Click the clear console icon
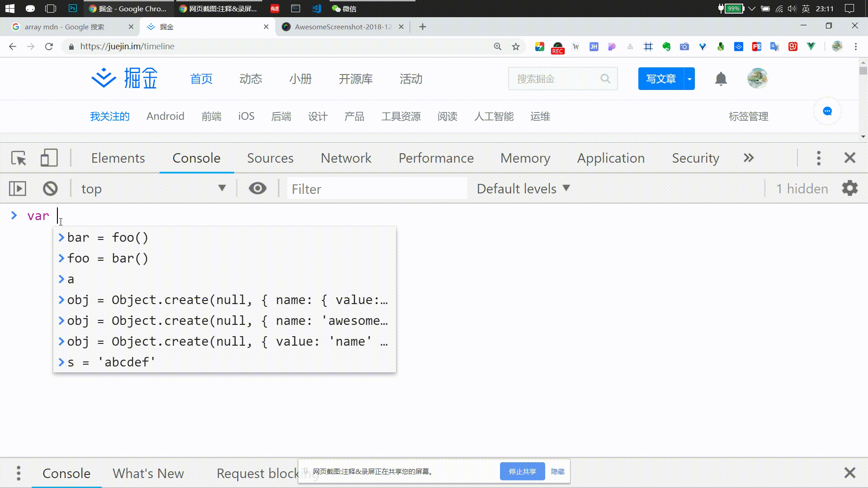This screenshot has width=868, height=488. pos(50,188)
